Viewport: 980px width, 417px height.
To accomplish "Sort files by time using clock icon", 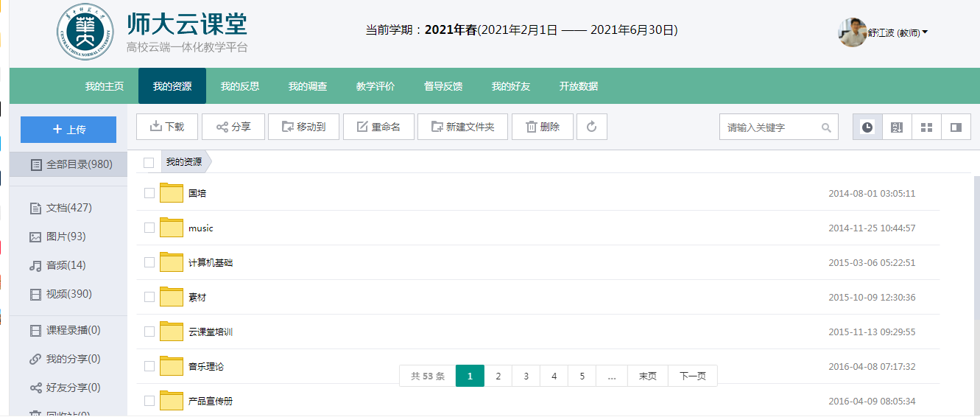I will coord(867,127).
